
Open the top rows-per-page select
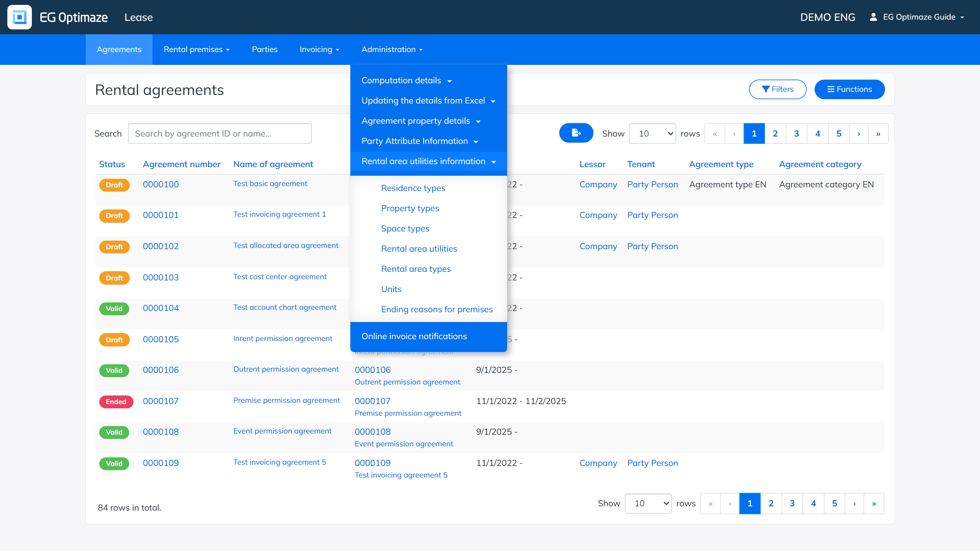pyautogui.click(x=652, y=133)
